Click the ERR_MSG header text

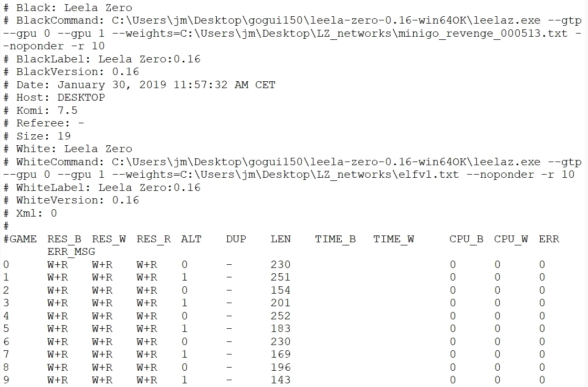click(71, 252)
